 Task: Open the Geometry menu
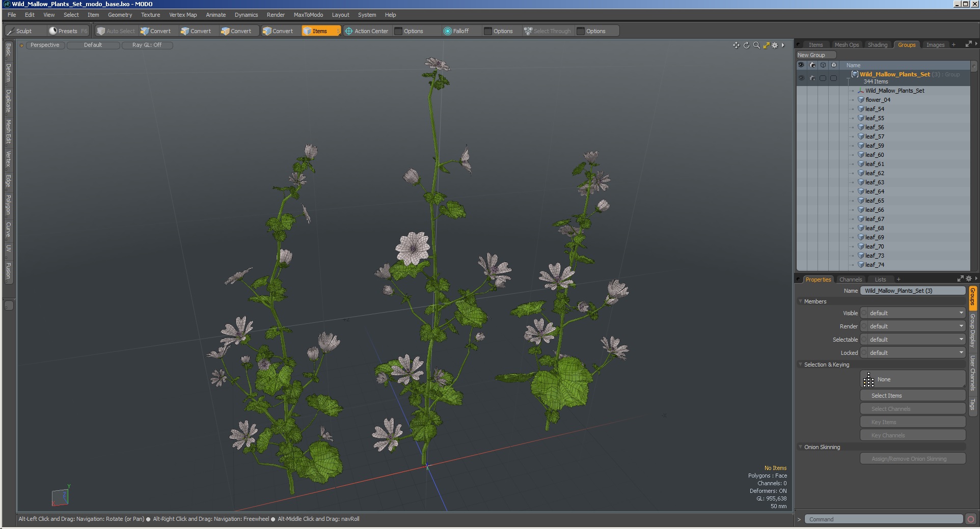120,15
